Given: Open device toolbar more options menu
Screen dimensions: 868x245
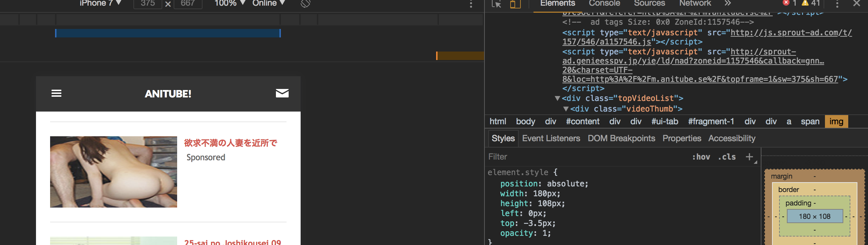Looking at the screenshot, I should (471, 4).
